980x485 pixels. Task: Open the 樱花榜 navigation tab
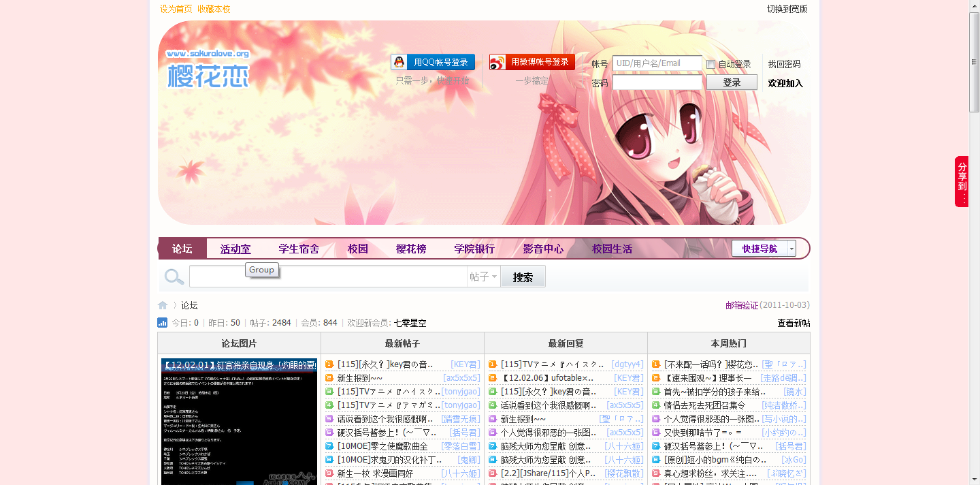click(411, 249)
